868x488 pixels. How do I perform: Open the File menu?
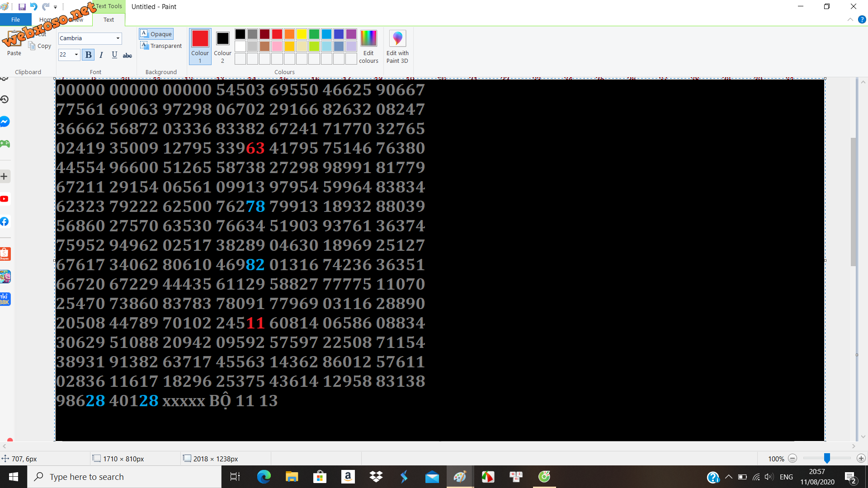click(x=15, y=19)
